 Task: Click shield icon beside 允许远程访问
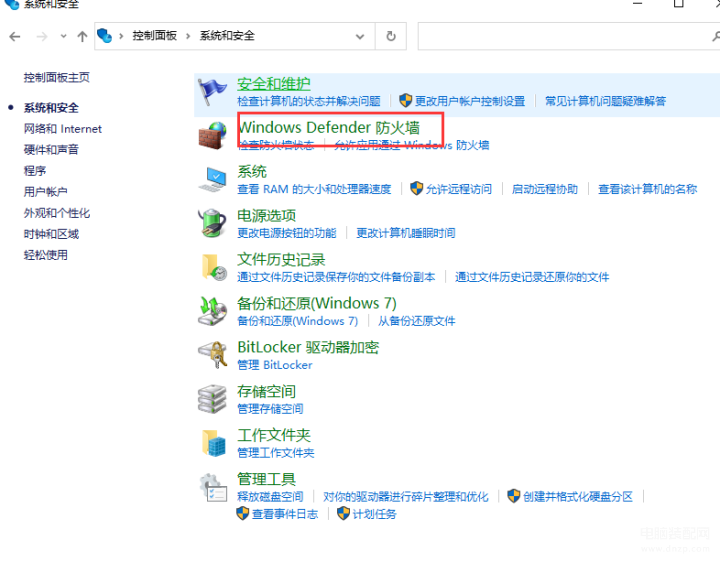coord(416,188)
